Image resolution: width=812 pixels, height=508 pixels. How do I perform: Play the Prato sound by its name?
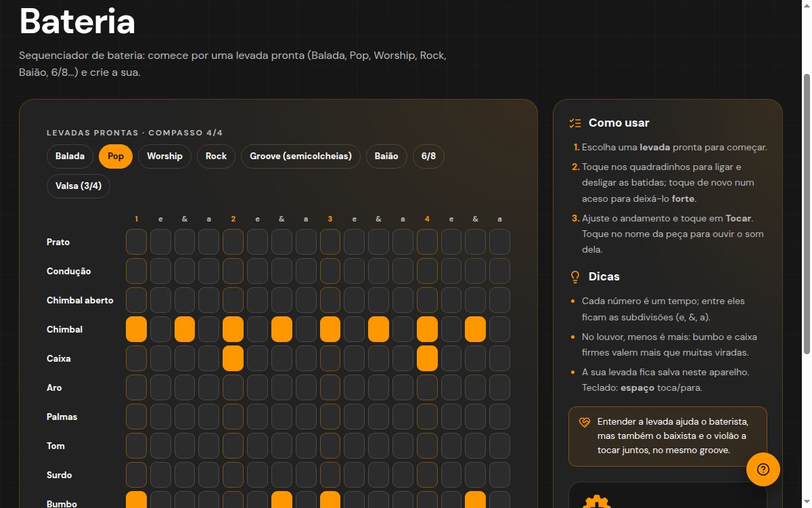coord(58,242)
